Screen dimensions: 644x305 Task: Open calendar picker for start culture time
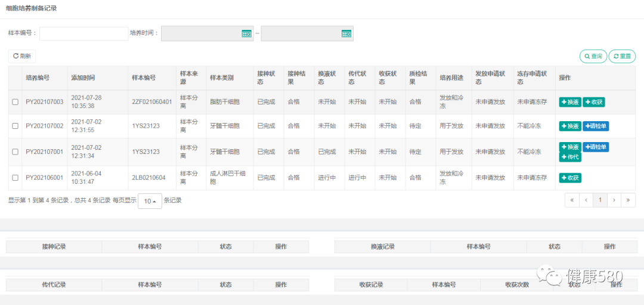[246, 33]
